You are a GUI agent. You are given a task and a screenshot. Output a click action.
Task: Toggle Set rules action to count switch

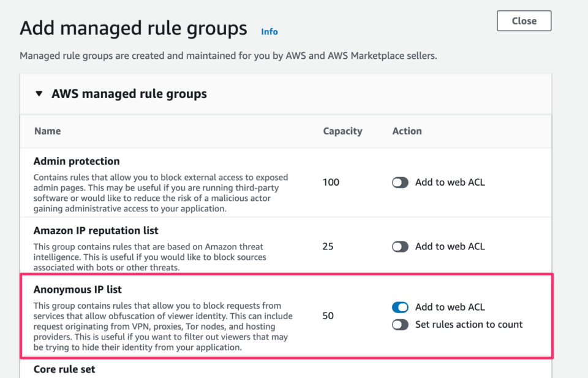pyautogui.click(x=400, y=325)
